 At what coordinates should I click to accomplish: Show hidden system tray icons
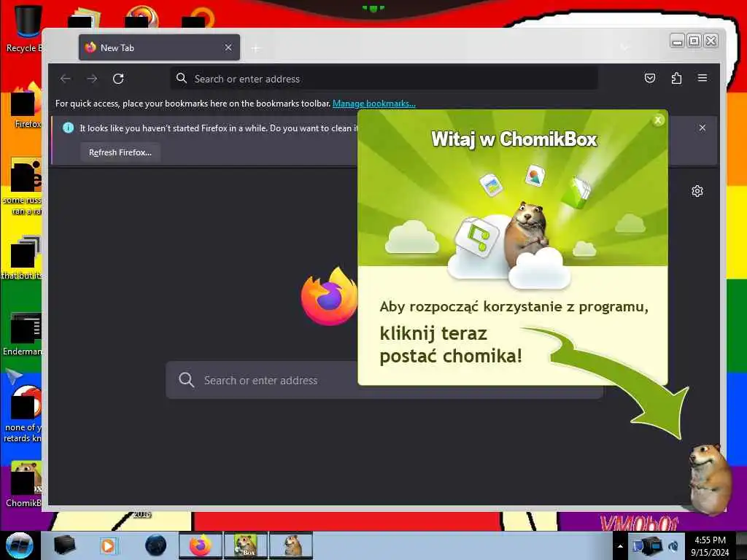coord(620,546)
